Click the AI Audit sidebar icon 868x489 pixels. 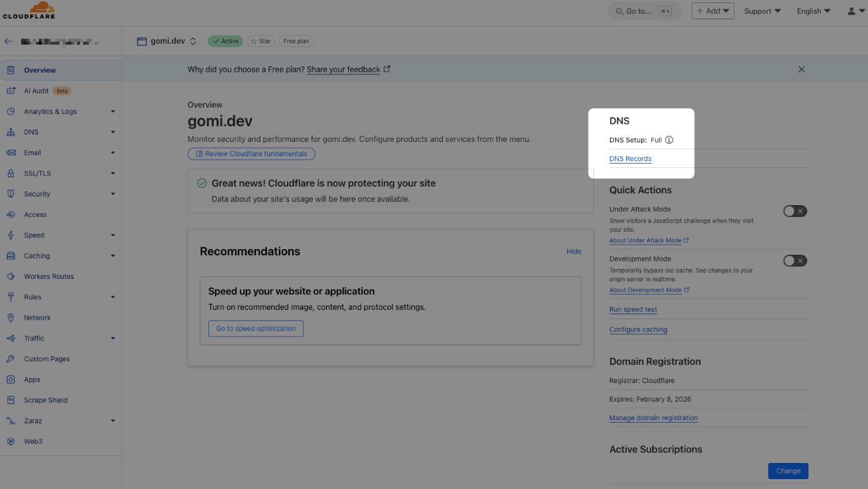(11, 90)
